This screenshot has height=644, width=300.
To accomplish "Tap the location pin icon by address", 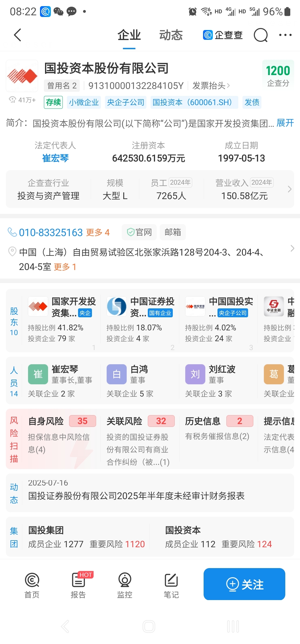I will click(12, 251).
